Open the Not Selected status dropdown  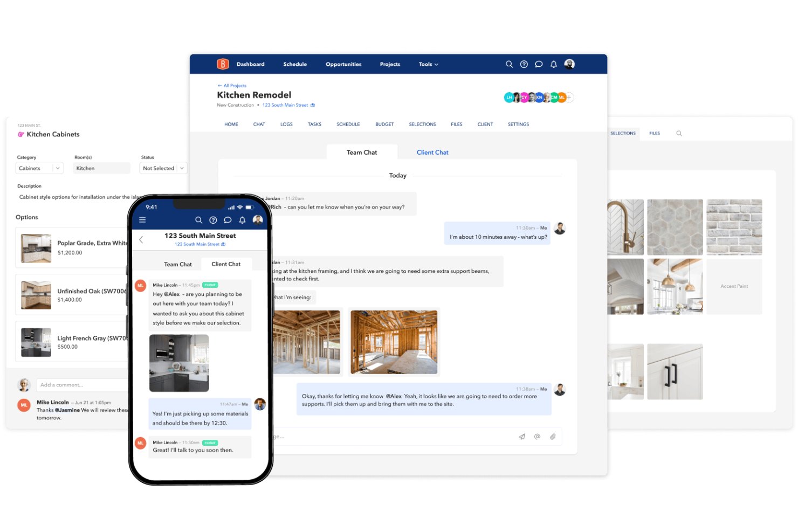click(x=163, y=168)
